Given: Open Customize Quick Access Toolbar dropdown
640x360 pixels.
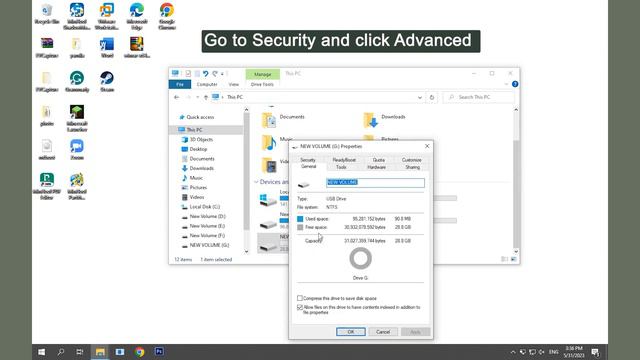Looking at the screenshot, I should [222, 74].
